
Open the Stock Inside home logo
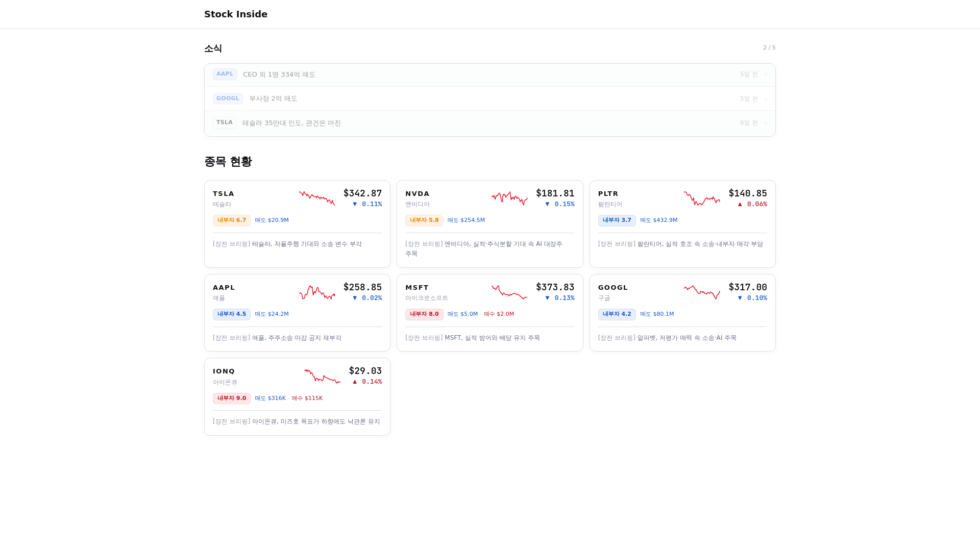pyautogui.click(x=235, y=14)
